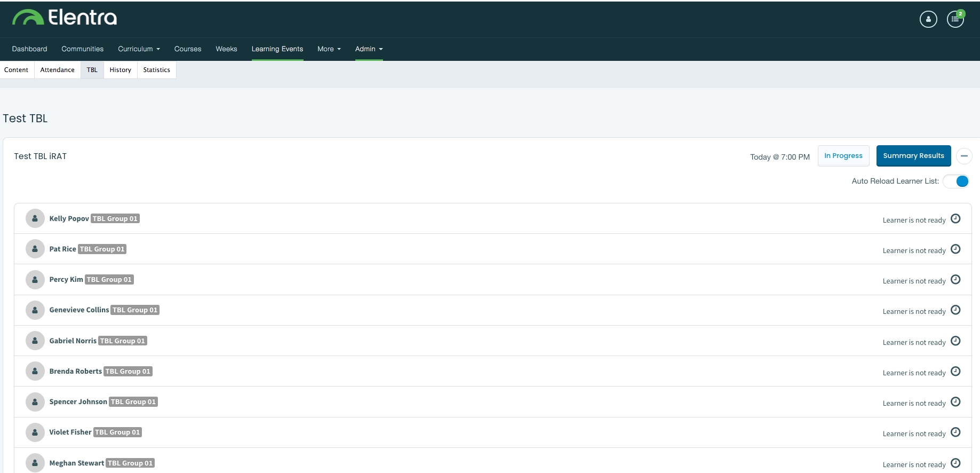Collapse the Test TBL iRAT panel

click(x=964, y=156)
